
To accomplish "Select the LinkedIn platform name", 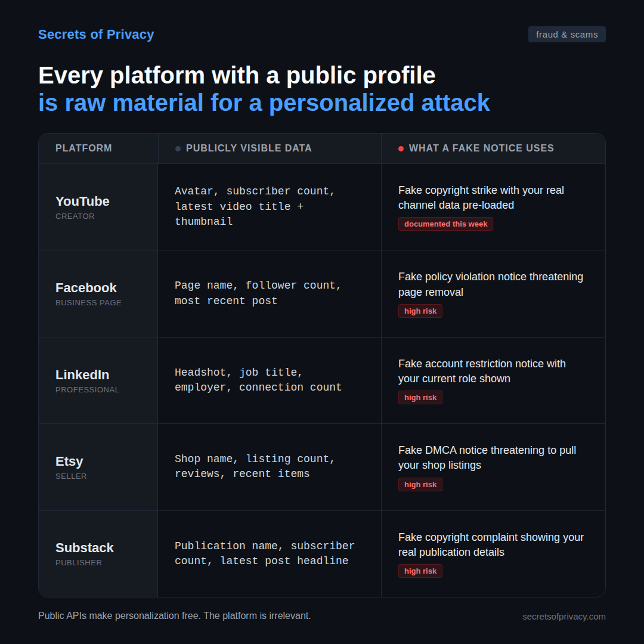I will coord(82,375).
